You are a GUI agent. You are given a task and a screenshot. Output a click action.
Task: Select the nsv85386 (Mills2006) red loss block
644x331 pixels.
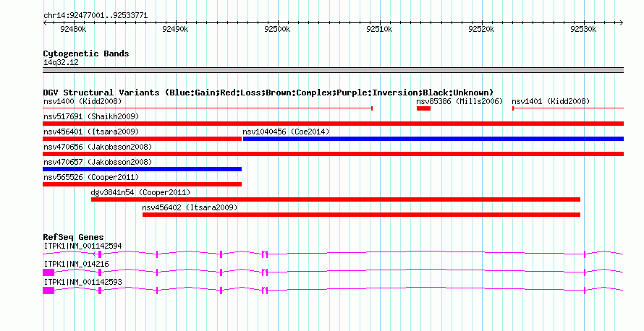[423, 108]
